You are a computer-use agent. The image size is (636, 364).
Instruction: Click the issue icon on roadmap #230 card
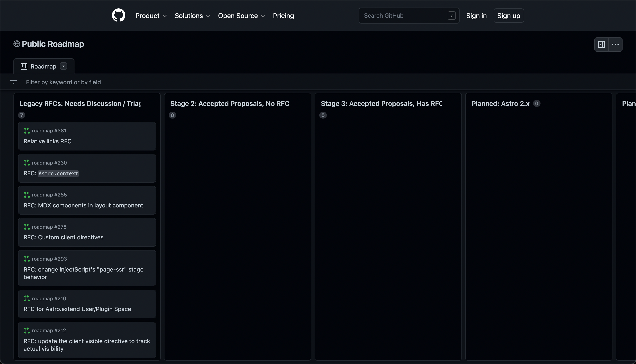point(27,162)
